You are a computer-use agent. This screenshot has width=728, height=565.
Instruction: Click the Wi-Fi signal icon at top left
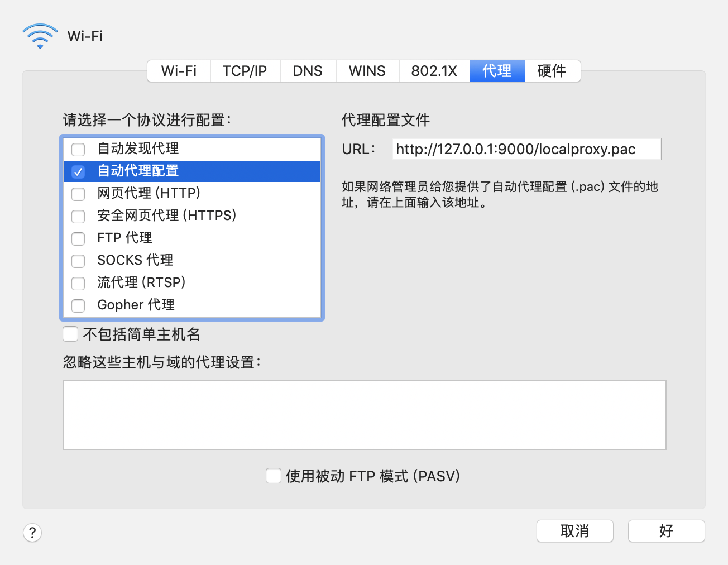coord(40,36)
